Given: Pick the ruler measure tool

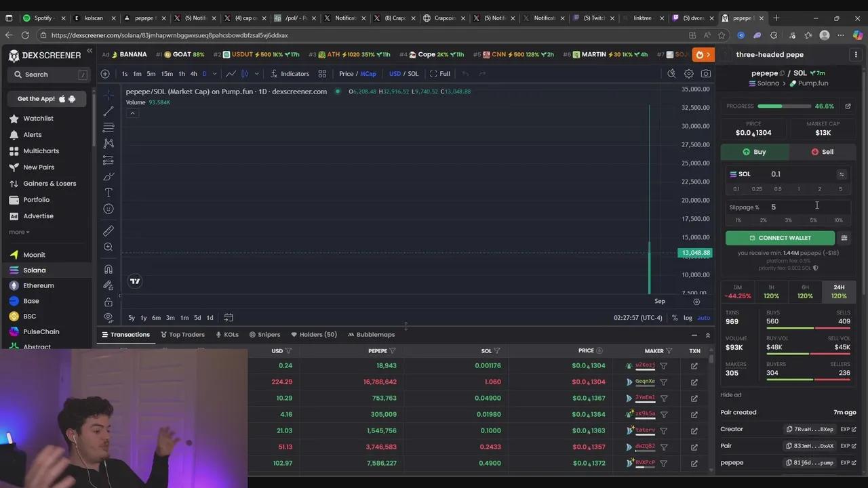Looking at the screenshot, I should (x=108, y=231).
